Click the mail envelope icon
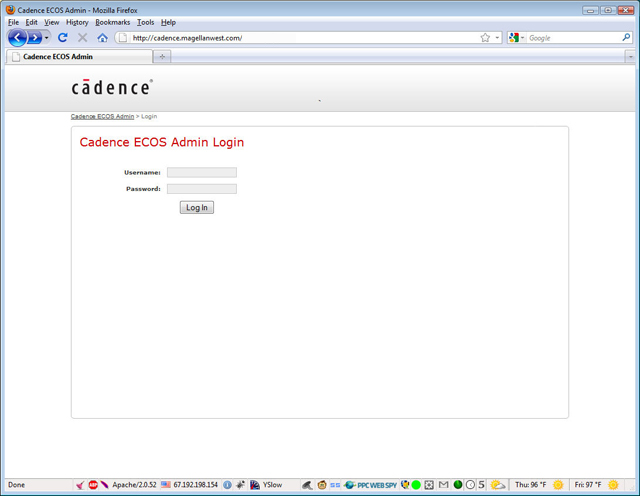This screenshot has width=640, height=496. (443, 485)
